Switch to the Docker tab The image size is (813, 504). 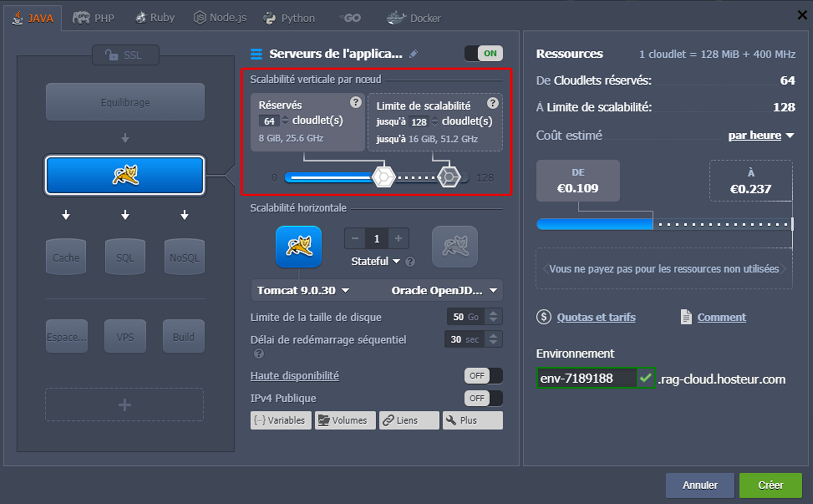[x=414, y=18]
